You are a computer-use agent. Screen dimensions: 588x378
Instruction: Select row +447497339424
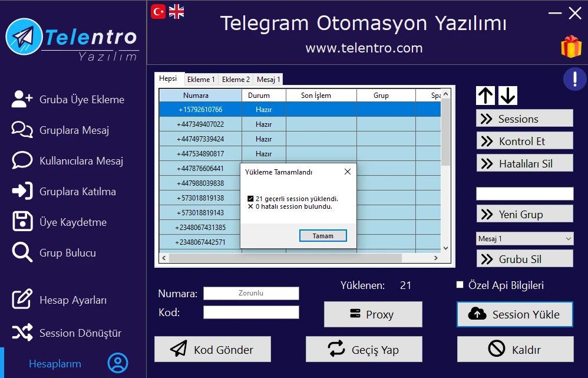click(300, 139)
